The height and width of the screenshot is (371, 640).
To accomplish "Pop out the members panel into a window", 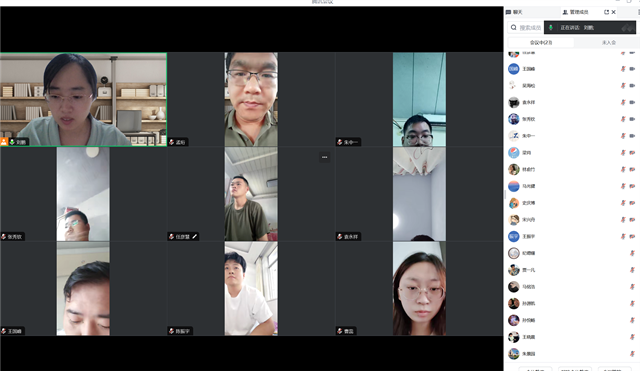I will tap(606, 12).
